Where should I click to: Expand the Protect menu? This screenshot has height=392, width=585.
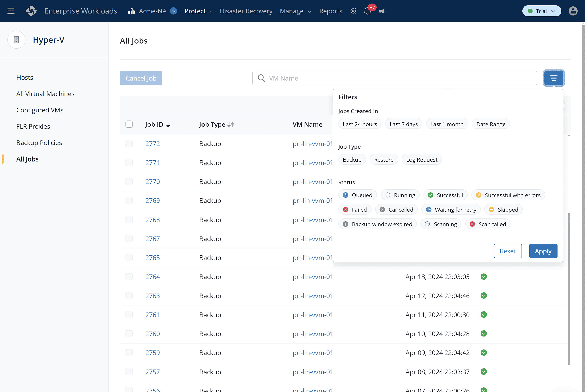tap(198, 11)
